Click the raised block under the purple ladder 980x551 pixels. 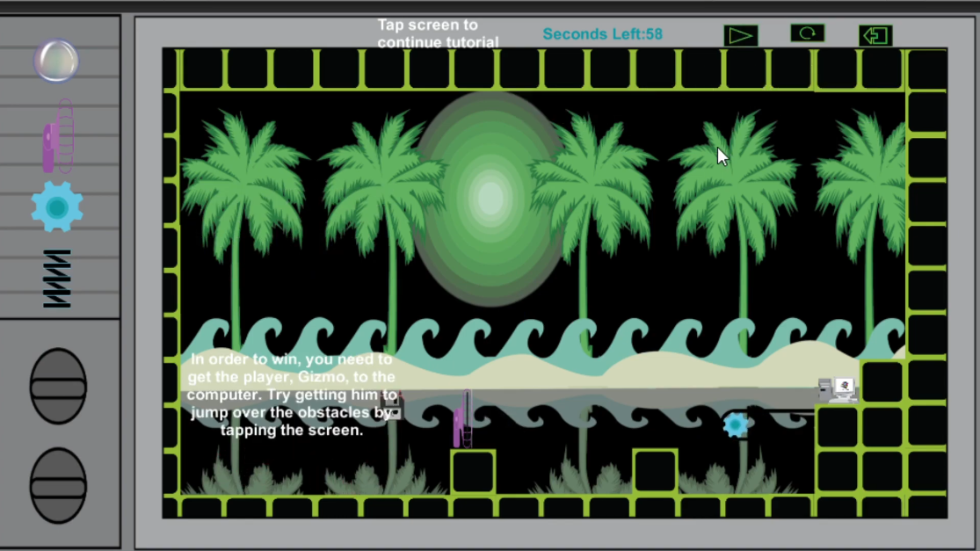click(x=473, y=472)
